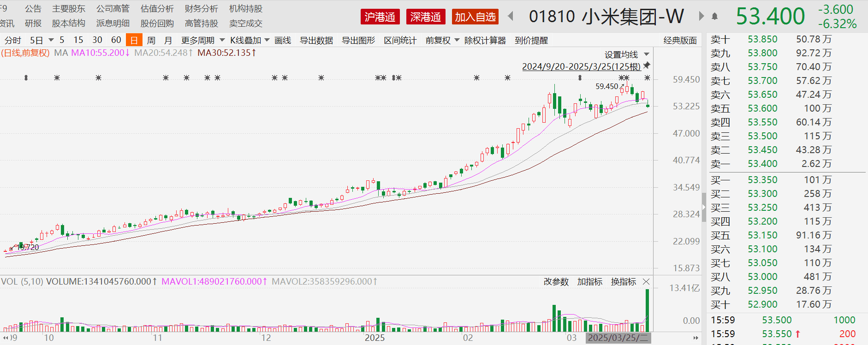Open the 公告 announcements menu
This screenshot has height=345, width=868.
click(x=33, y=9)
